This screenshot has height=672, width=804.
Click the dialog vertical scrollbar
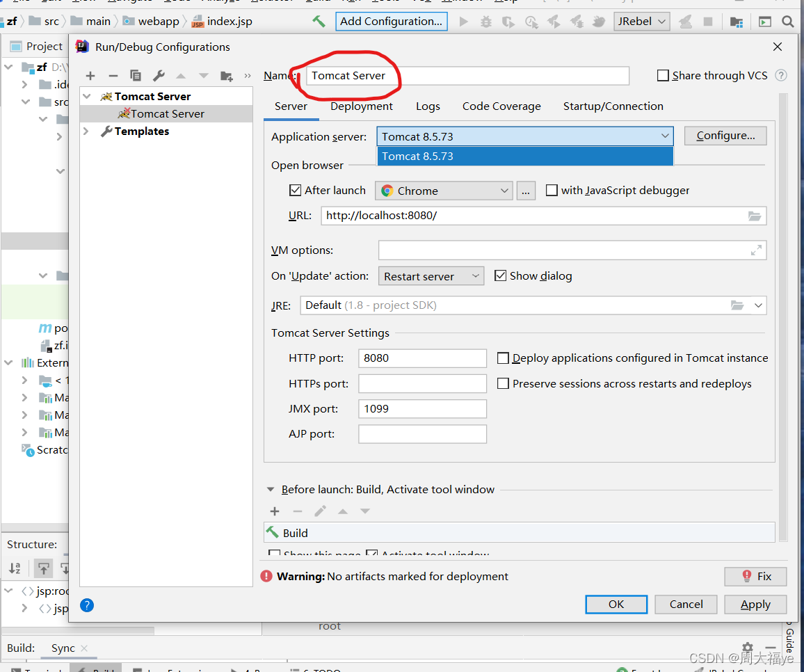[x=782, y=317]
